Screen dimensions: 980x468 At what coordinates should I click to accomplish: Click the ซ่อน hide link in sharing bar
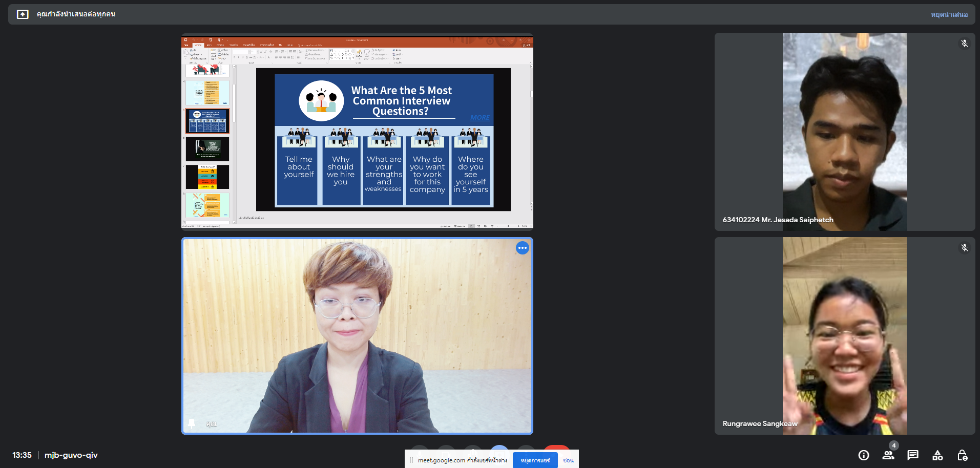(568, 460)
